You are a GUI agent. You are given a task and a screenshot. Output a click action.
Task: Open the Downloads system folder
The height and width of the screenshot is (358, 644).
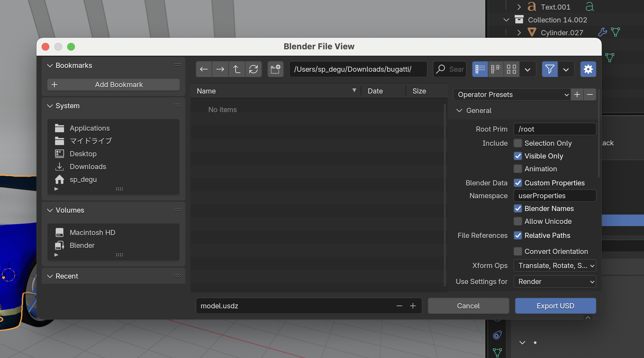coord(88,167)
